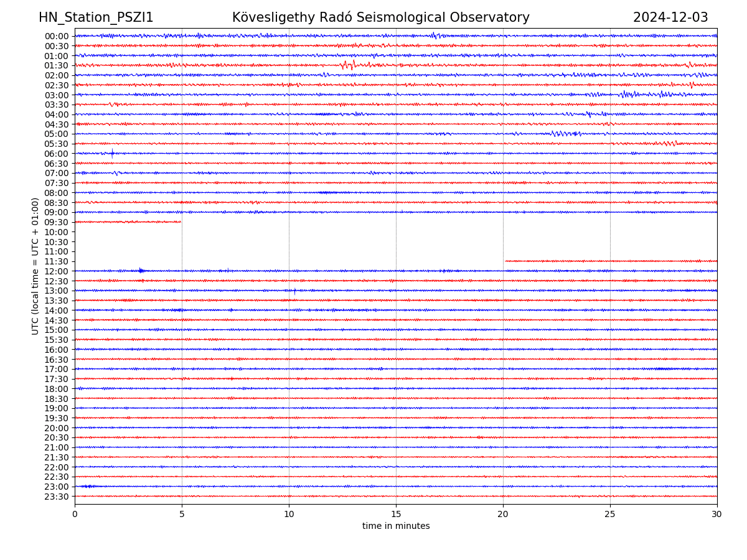
Task: Click the Kövesligethy Radó Seismological Observatory heading
Action: pyautogui.click(x=380, y=18)
